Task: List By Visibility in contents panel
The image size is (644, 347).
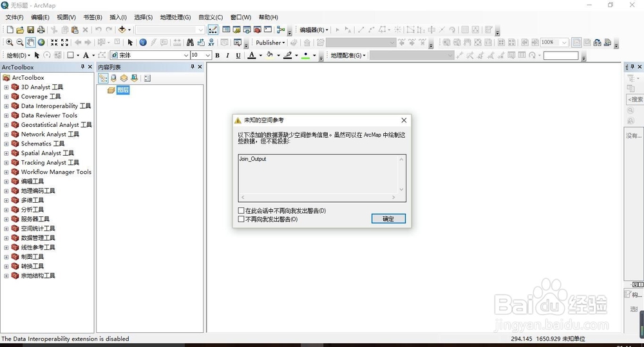Action: [124, 78]
